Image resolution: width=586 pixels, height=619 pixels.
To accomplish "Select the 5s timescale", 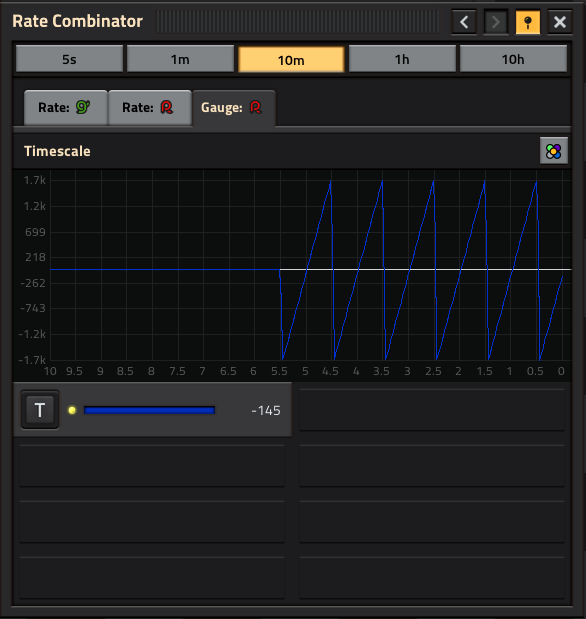I will pyautogui.click(x=69, y=59).
